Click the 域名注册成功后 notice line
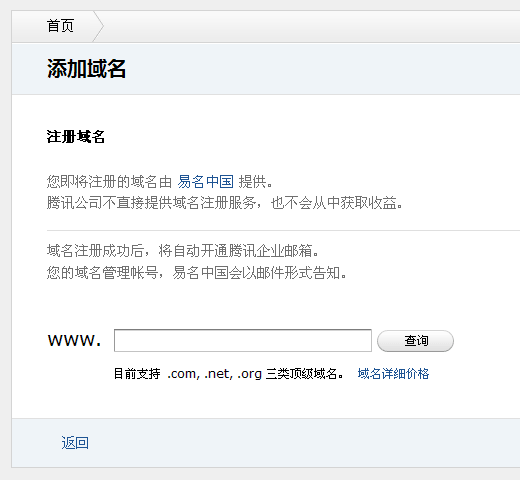Image resolution: width=520 pixels, height=480 pixels. pyautogui.click(x=183, y=251)
